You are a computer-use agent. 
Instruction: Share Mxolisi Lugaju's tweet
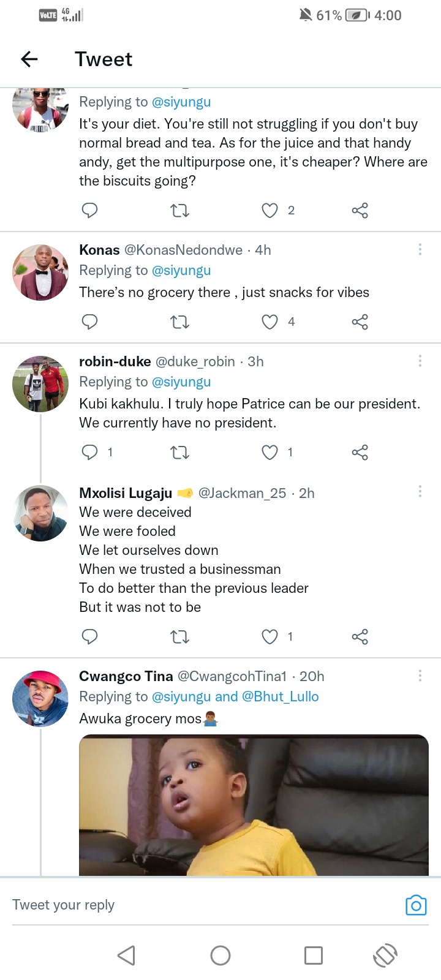point(360,637)
